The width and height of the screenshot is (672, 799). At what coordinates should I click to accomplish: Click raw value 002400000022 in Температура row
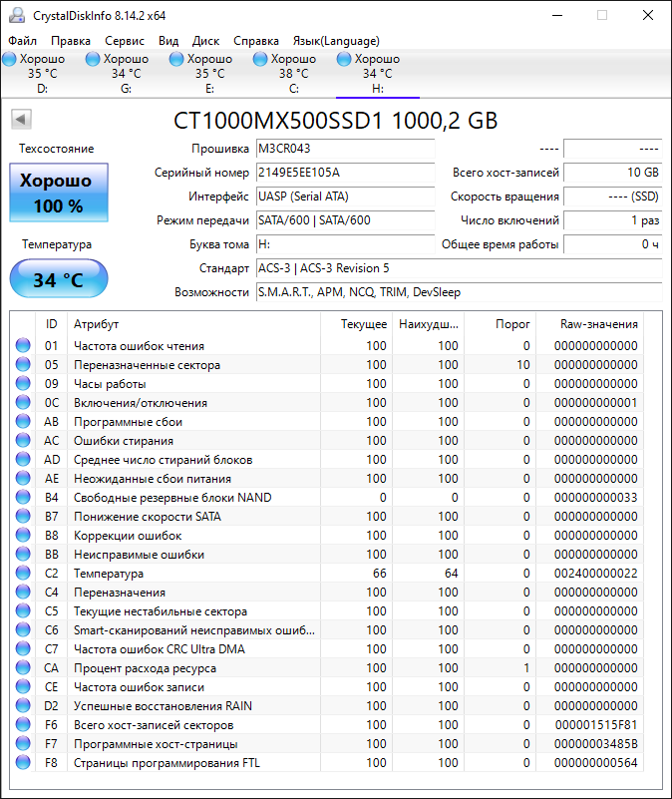595,574
